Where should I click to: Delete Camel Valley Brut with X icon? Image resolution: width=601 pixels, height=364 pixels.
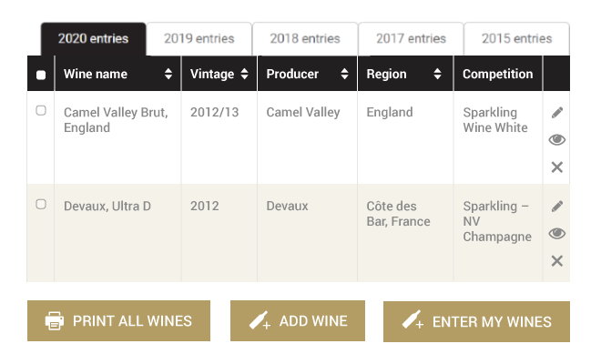click(557, 167)
